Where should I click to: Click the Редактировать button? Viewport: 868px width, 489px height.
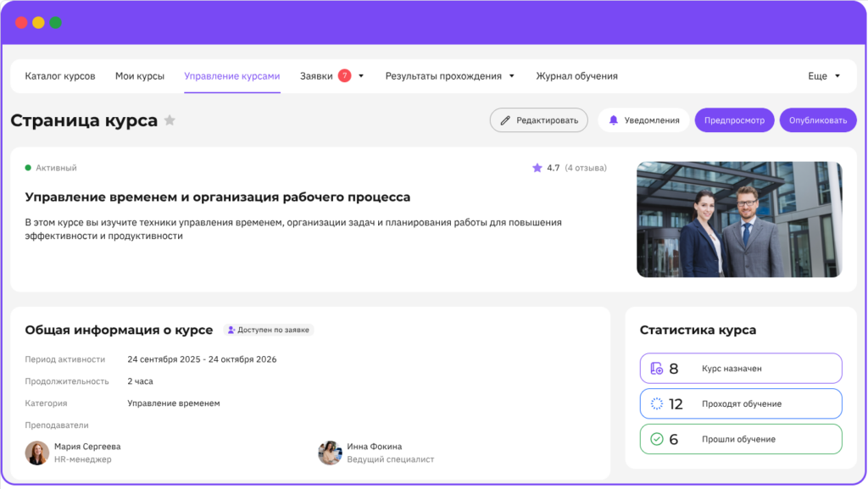538,120
